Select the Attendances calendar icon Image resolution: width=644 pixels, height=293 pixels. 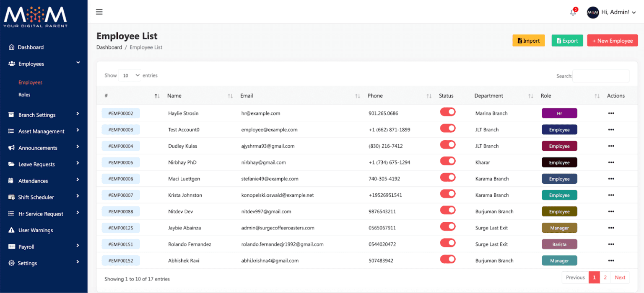click(10, 181)
